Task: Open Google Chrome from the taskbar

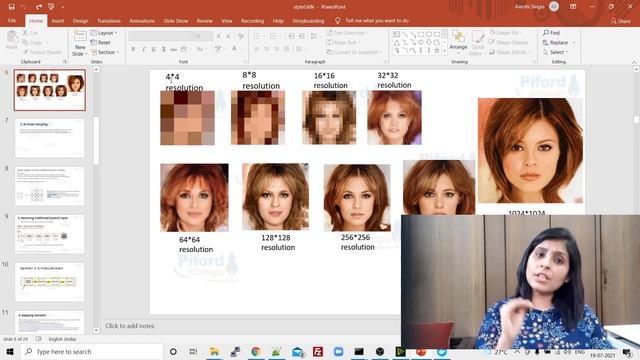Action: pyautogui.click(x=256, y=351)
